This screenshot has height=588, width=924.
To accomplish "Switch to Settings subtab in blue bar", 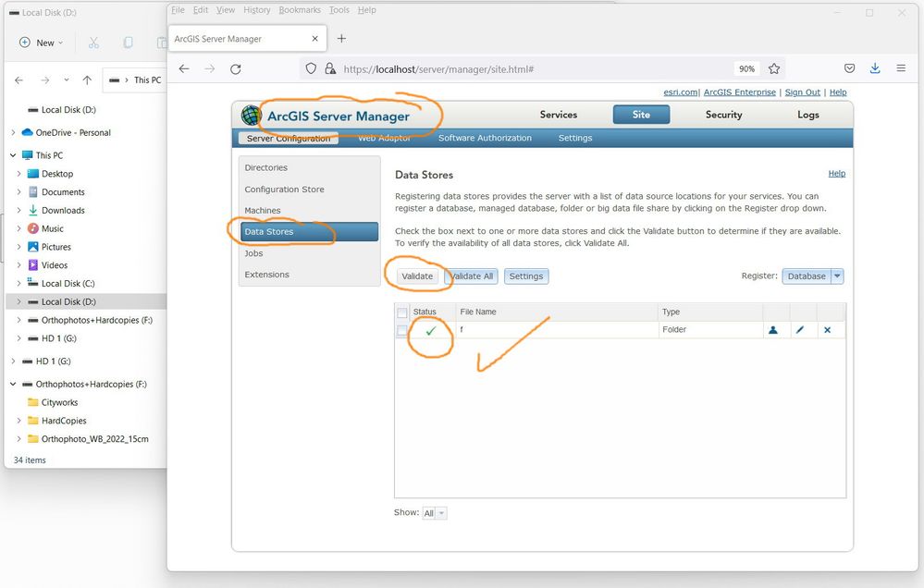I will click(x=575, y=138).
